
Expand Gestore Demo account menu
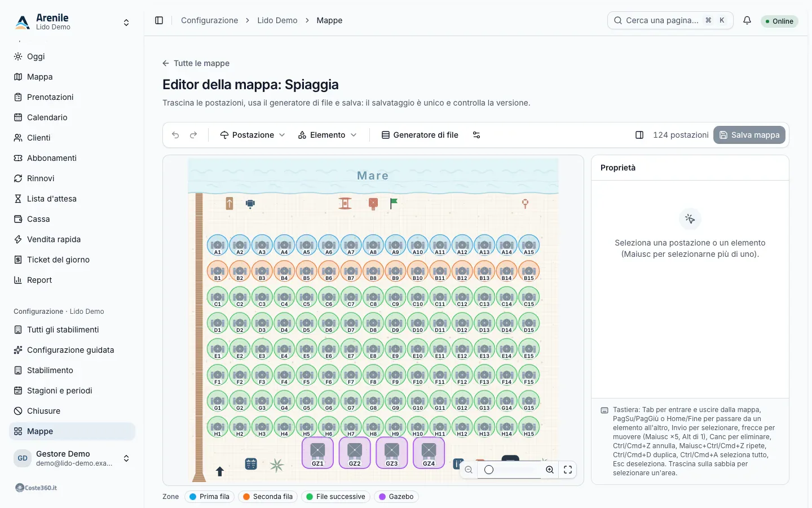[72, 458]
